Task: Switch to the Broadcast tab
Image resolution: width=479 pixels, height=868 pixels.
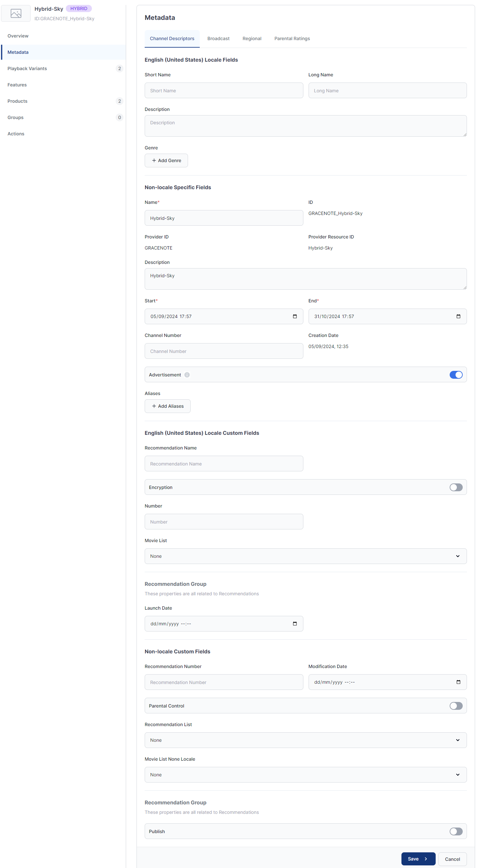Action: click(218, 39)
